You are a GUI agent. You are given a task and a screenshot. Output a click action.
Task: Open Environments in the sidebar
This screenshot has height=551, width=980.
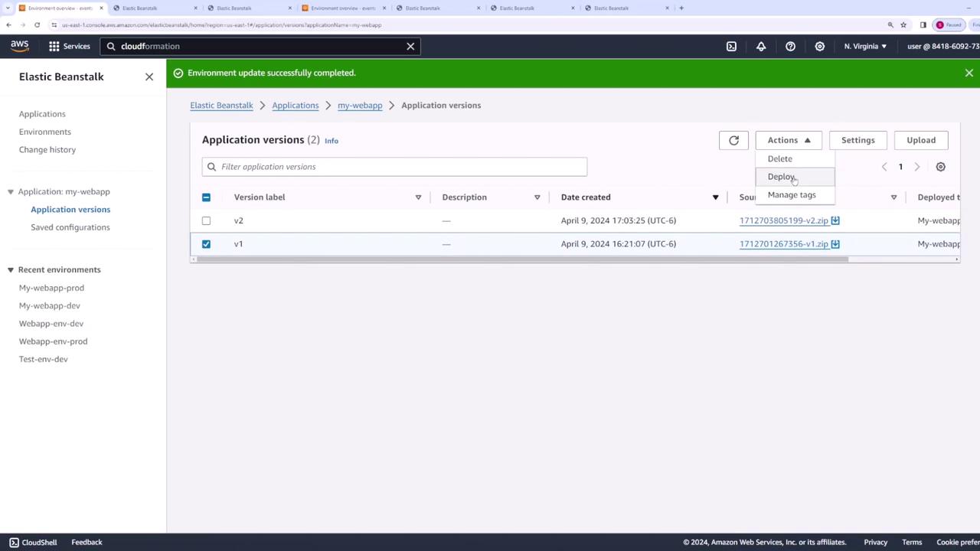tap(45, 132)
